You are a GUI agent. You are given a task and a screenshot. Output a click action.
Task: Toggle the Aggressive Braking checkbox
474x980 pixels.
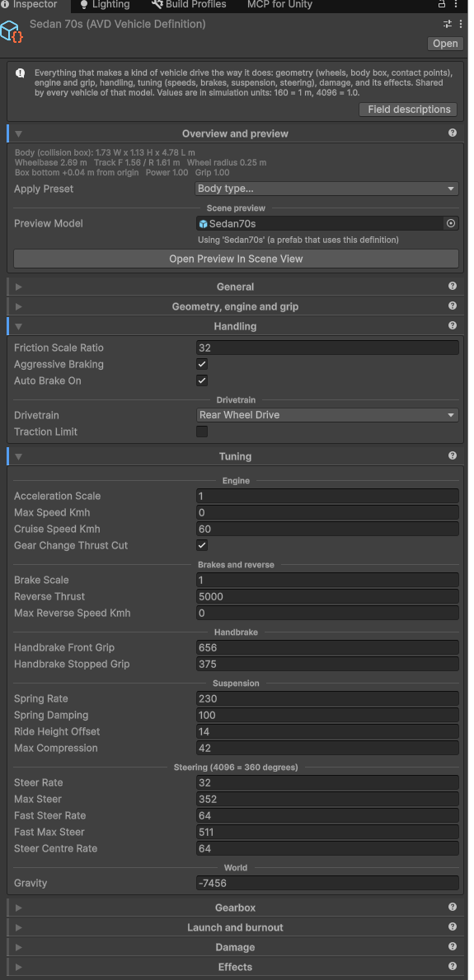coord(202,364)
